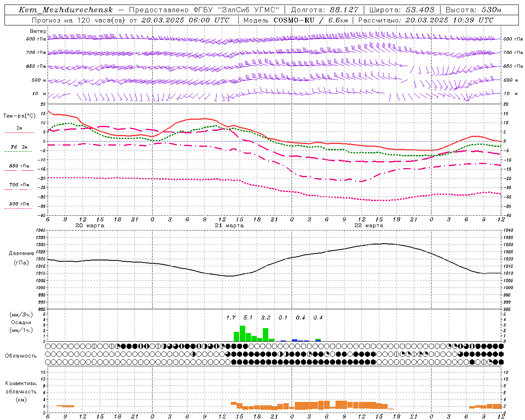Screen dimensions: 525x420
Task: Click the '(мм/3ч.)' precipitation unit label
Action: [21, 315]
